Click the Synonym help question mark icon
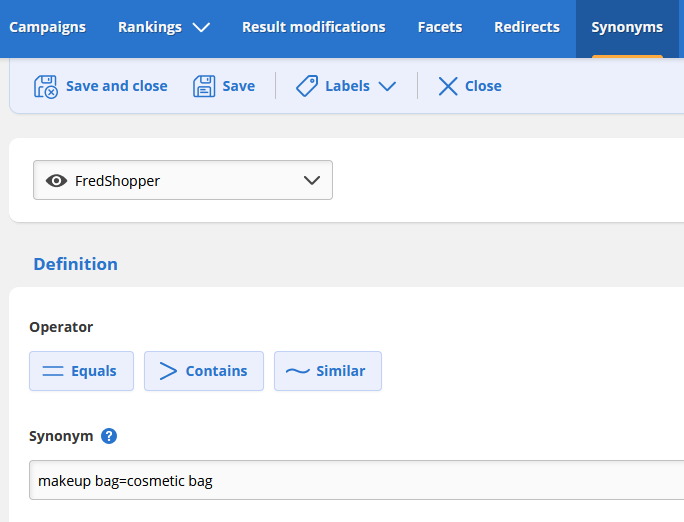 (x=109, y=436)
